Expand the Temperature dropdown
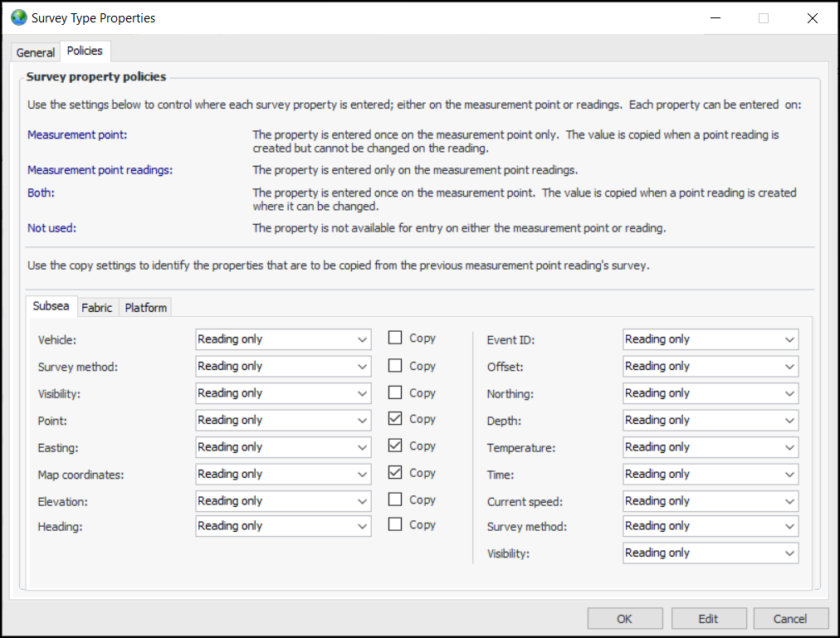The height and width of the screenshot is (638, 840). pyautogui.click(x=710, y=447)
